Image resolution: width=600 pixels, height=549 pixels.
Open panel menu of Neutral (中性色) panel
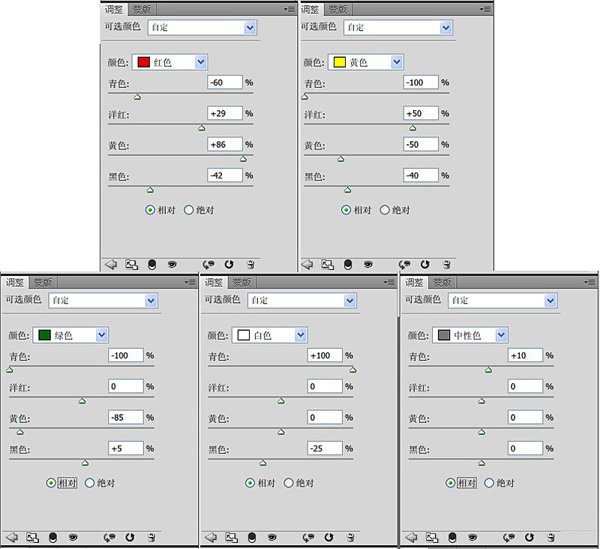[590, 282]
